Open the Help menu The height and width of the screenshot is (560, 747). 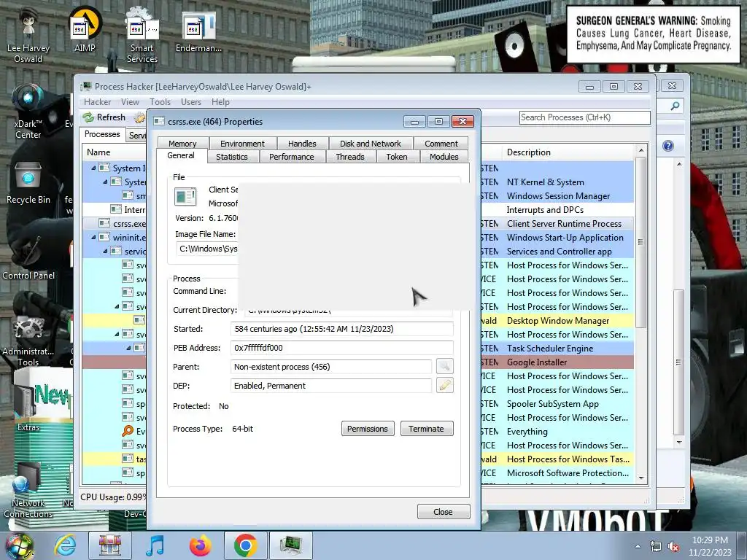pyautogui.click(x=220, y=102)
